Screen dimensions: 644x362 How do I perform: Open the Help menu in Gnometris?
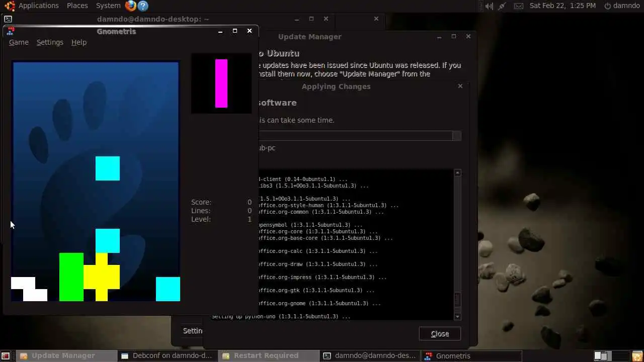coord(78,42)
